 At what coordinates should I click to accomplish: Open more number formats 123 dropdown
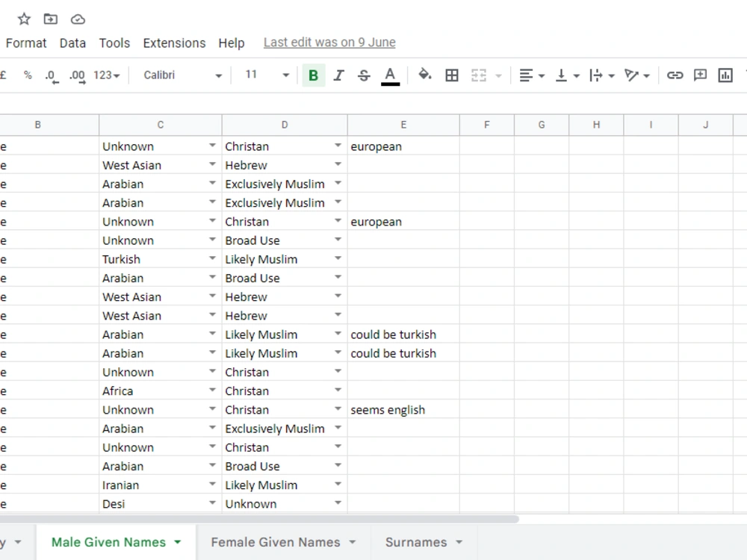pos(106,75)
